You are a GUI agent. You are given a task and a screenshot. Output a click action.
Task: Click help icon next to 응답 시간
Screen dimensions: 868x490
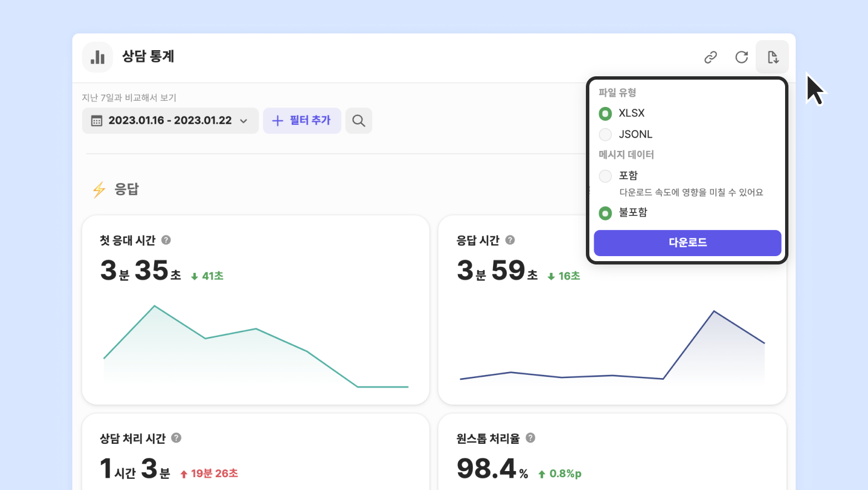[x=510, y=240]
